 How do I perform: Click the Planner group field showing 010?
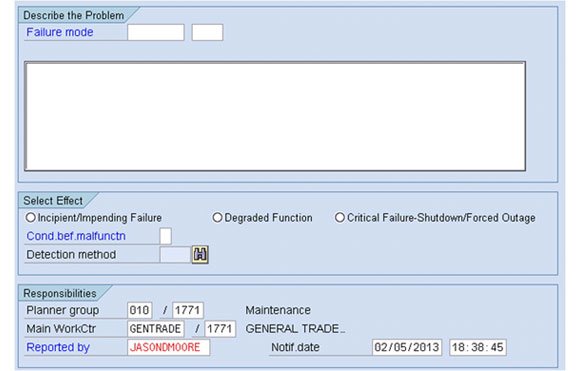pos(139,310)
